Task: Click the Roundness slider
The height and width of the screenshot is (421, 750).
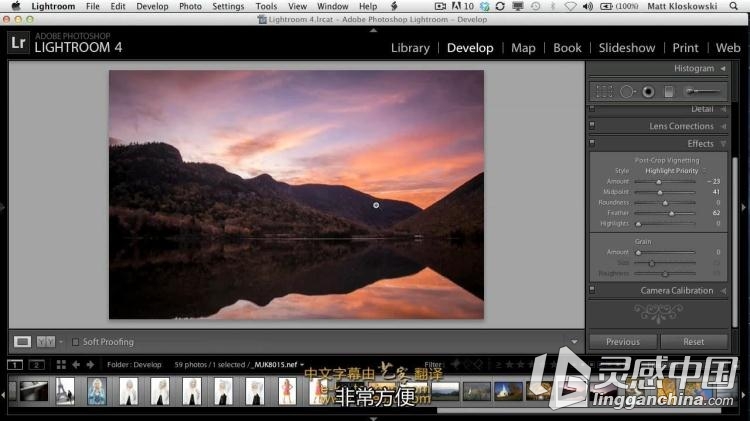Action: tap(664, 202)
